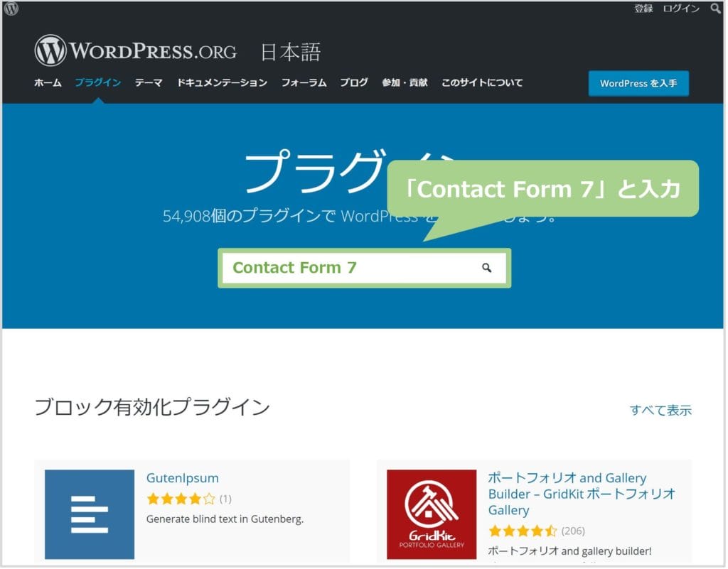Click the 登録 link in admin bar
The width and height of the screenshot is (728, 569).
tap(644, 9)
